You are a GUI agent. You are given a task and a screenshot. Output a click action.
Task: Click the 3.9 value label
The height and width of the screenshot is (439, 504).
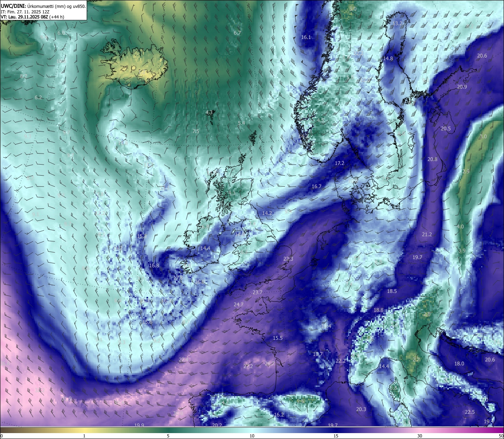click(x=462, y=251)
